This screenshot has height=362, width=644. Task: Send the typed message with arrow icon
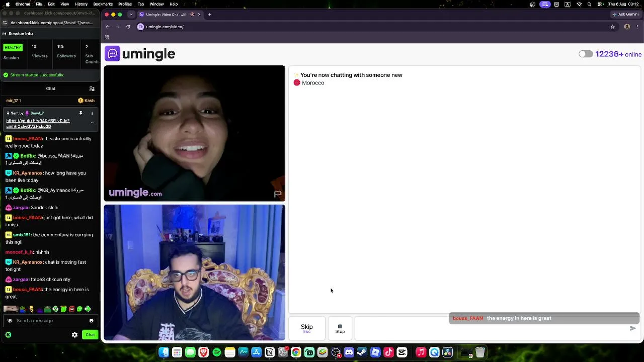pos(632,328)
